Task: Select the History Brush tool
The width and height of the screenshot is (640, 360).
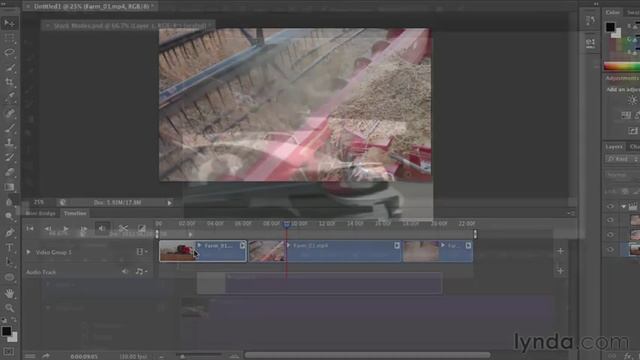Action: 9,158
